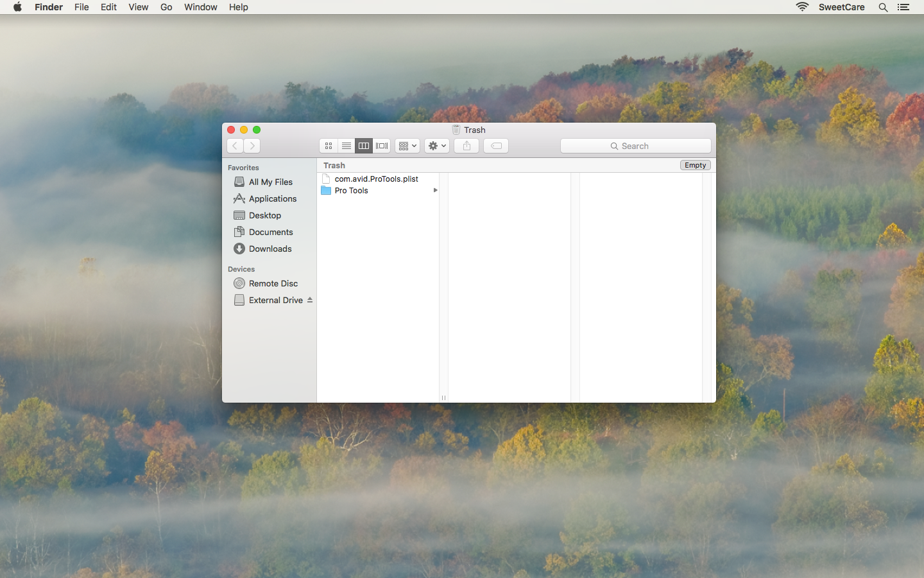
Task: Open Spotlight search in the menu bar
Action: [x=883, y=7]
